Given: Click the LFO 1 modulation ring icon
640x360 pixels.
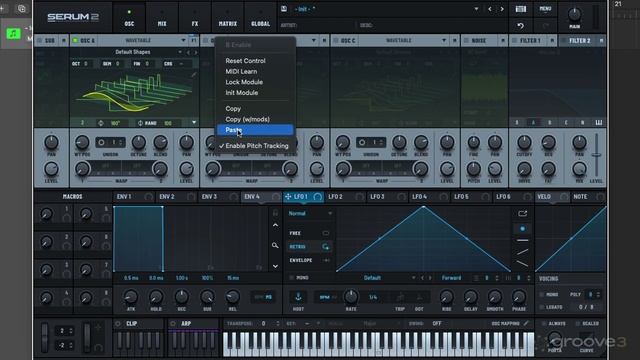Looking at the screenshot, I should [x=318, y=197].
